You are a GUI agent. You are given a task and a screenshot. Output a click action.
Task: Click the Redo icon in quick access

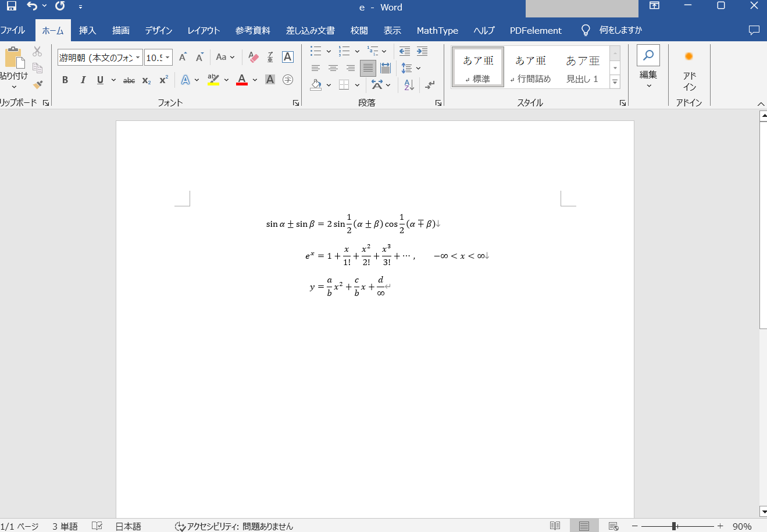click(60, 6)
